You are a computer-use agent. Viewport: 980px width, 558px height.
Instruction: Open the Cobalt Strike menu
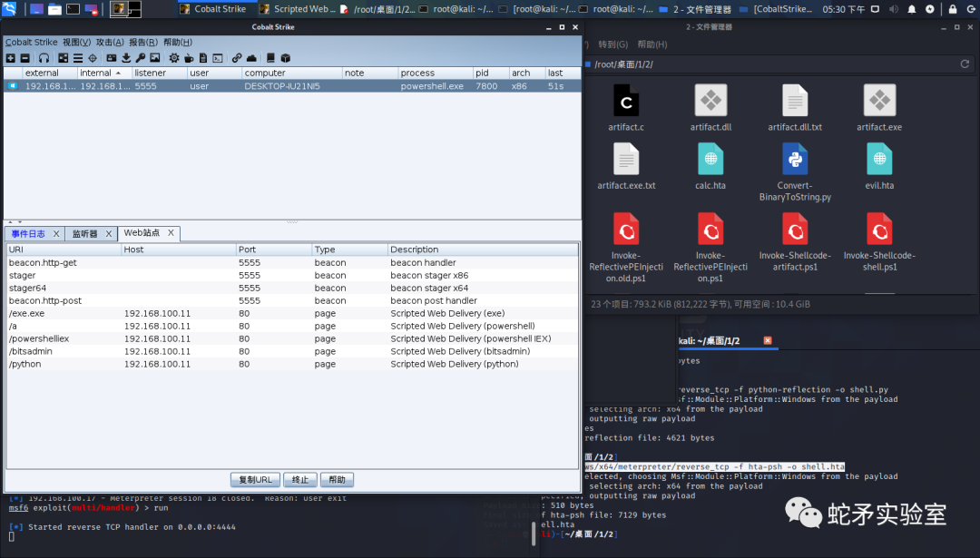coord(31,42)
